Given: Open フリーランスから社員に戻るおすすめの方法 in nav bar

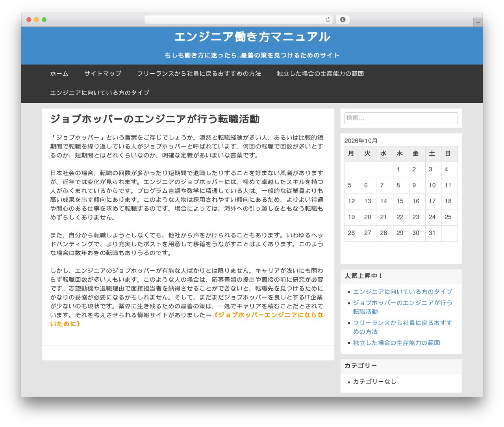Looking at the screenshot, I should pyautogui.click(x=199, y=74).
